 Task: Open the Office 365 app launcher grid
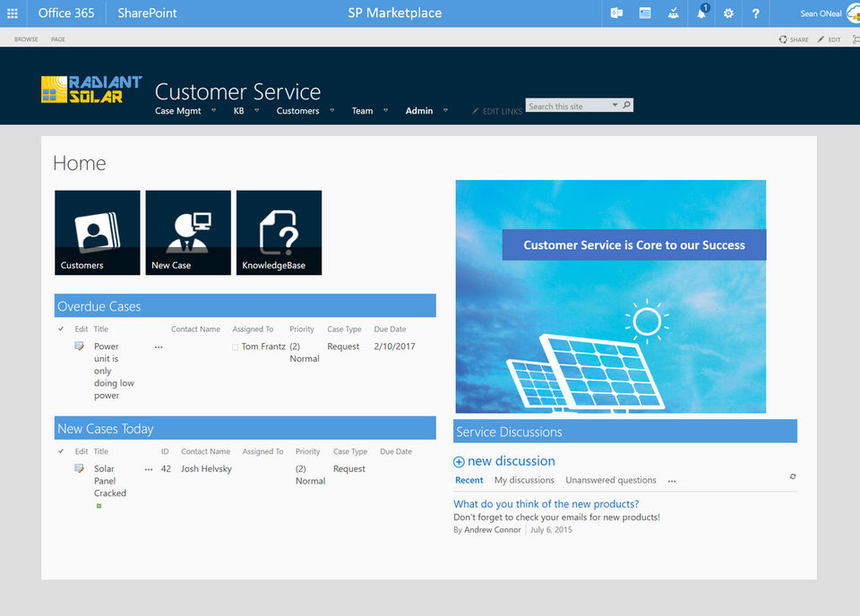pyautogui.click(x=12, y=13)
